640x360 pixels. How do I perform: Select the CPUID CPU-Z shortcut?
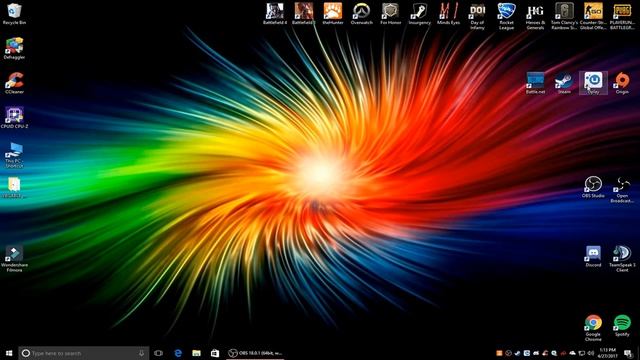14,118
